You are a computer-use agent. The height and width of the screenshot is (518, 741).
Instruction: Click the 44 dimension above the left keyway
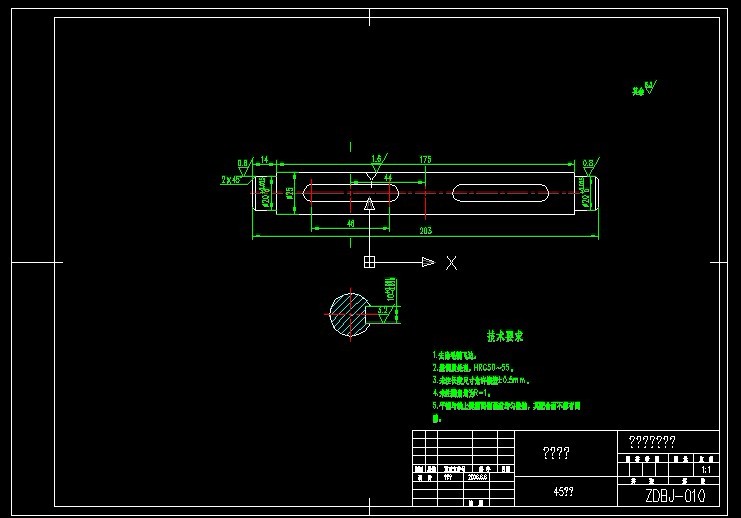(388, 178)
